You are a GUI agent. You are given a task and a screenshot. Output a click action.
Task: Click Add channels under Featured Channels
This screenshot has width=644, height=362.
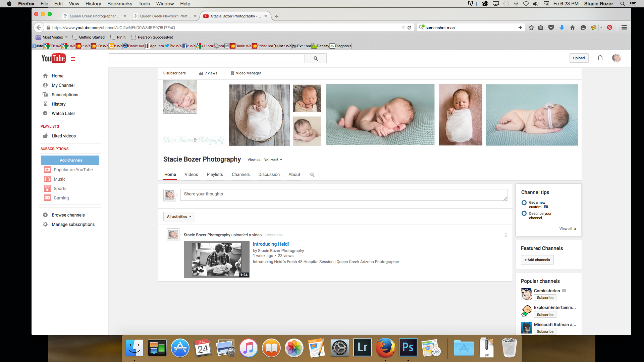click(537, 260)
